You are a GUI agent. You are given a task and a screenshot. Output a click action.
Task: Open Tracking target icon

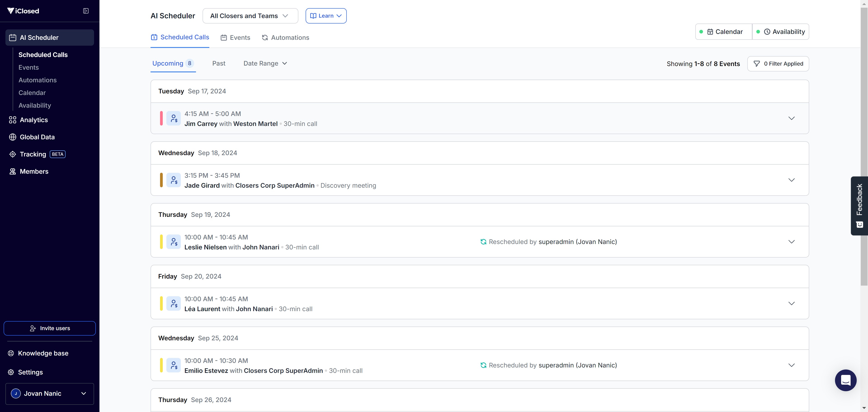point(12,154)
